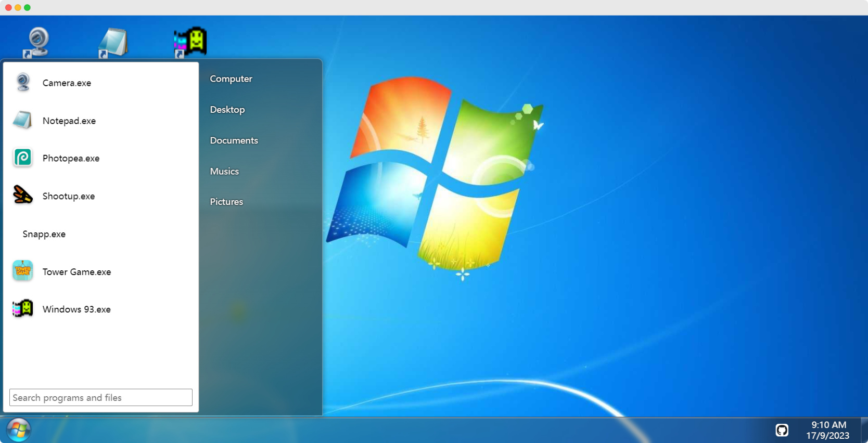This screenshot has height=443, width=868.
Task: Start Photopea.exe from the program list
Action: coord(71,158)
